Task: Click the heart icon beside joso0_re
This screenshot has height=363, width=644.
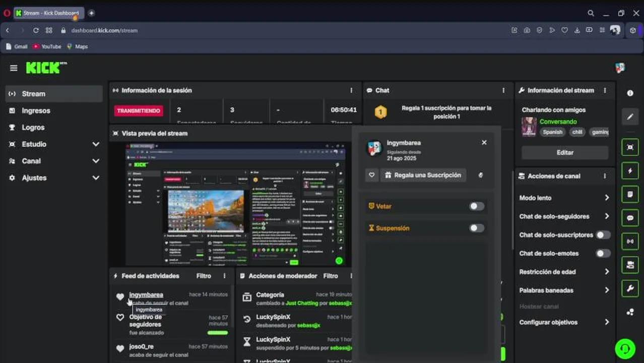Action: (120, 348)
